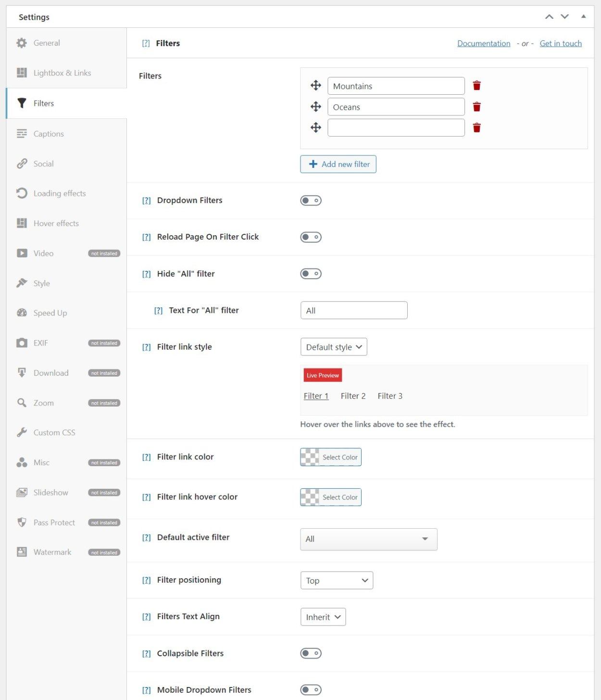Click the Video play icon

[x=22, y=253]
